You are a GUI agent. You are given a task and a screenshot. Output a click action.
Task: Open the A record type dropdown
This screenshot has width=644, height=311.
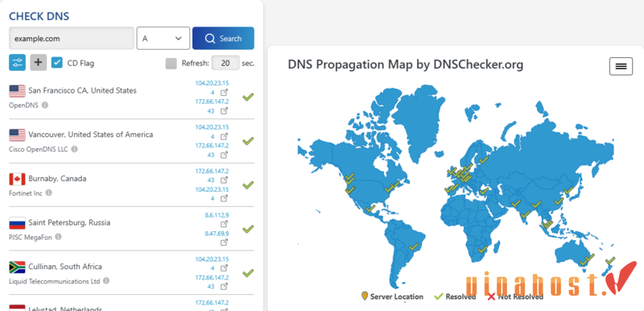tap(163, 38)
